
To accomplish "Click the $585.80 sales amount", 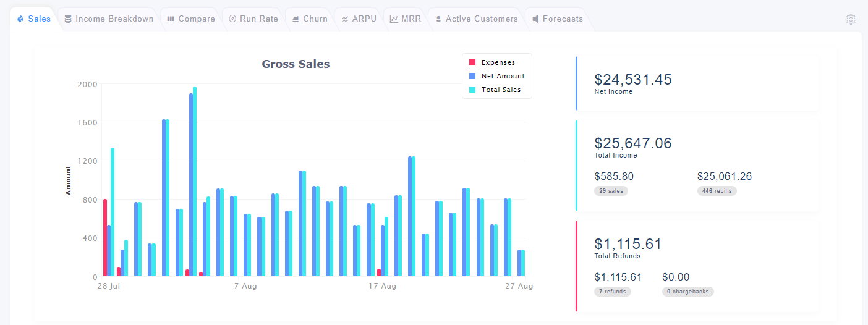I will [614, 177].
